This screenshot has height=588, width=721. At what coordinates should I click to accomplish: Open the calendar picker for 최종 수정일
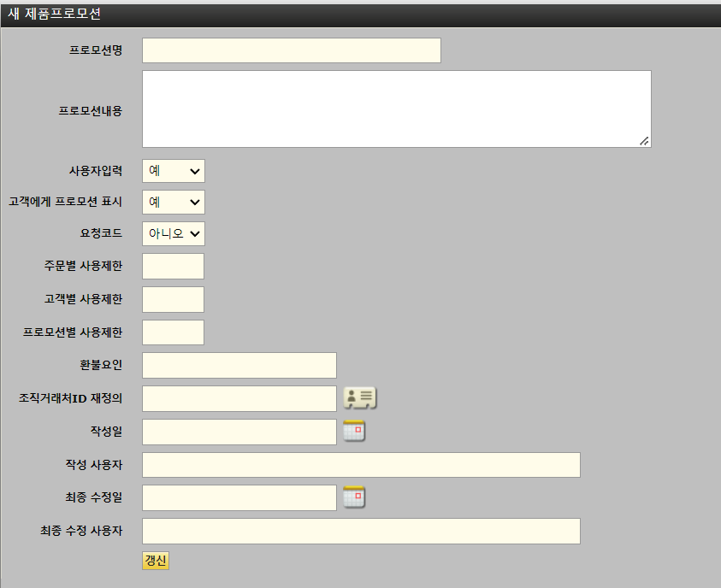[354, 497]
